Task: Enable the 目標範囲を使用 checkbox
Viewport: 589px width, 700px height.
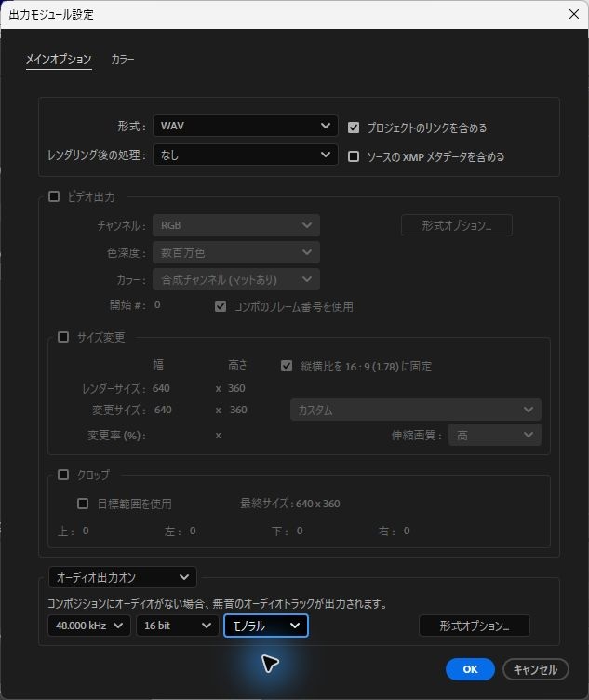Action: 83,504
